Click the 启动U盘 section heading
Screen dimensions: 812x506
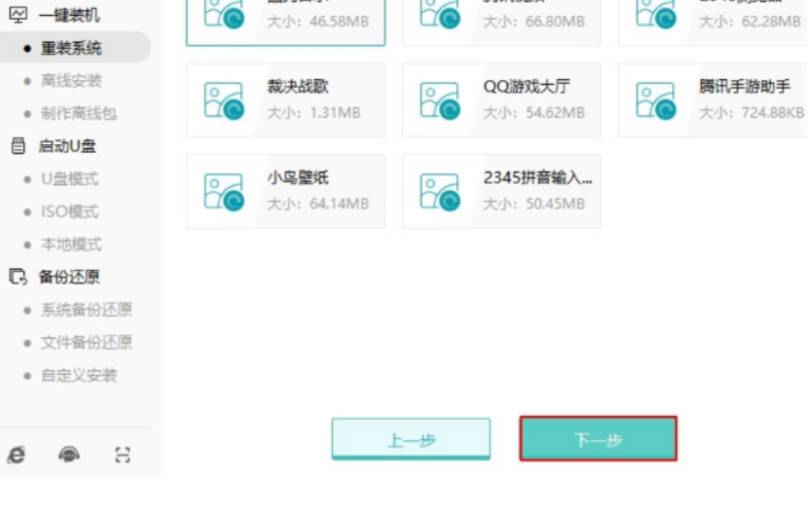coord(68,146)
